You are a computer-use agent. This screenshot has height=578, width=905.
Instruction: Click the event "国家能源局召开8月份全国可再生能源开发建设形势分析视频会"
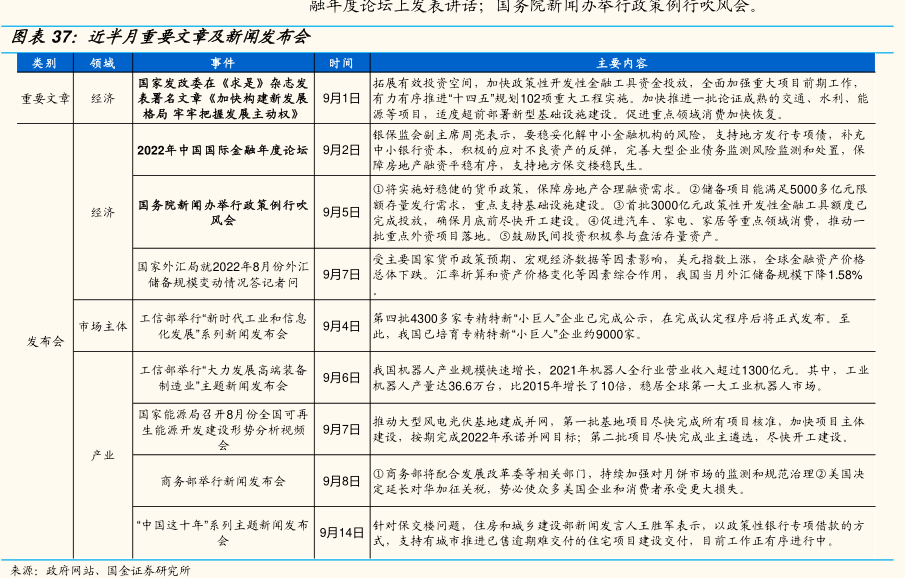click(223, 430)
